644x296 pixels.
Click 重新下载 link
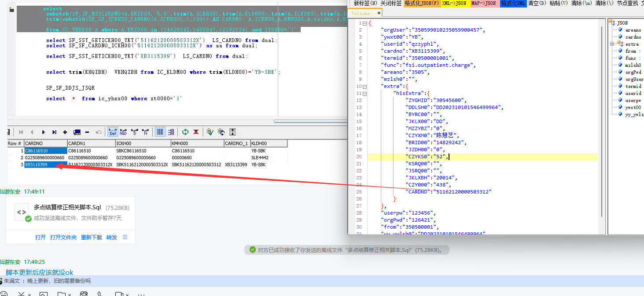pos(92,237)
